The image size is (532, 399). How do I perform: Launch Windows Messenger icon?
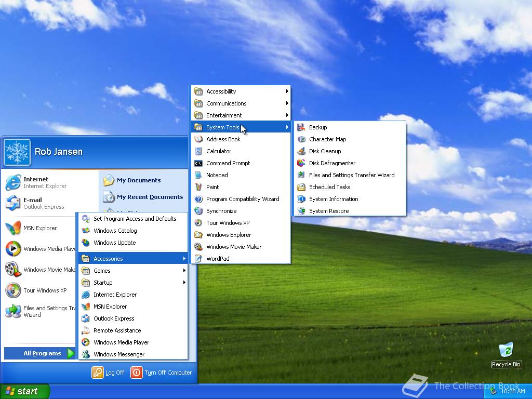click(86, 354)
